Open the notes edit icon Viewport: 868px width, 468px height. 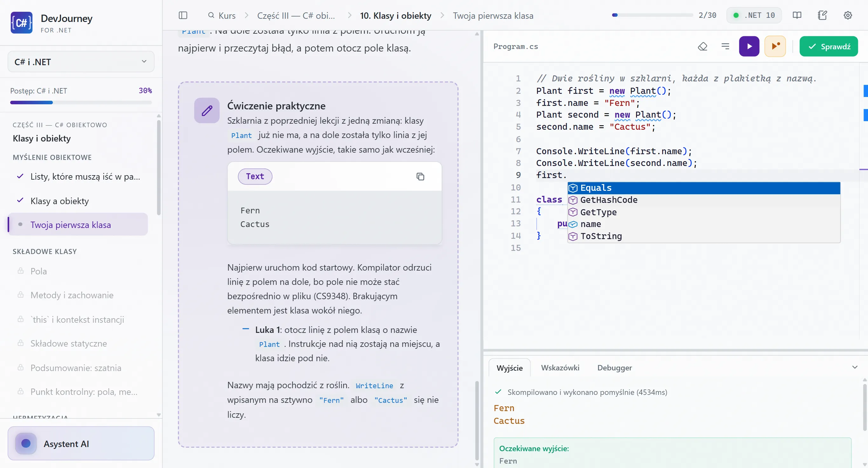(822, 16)
